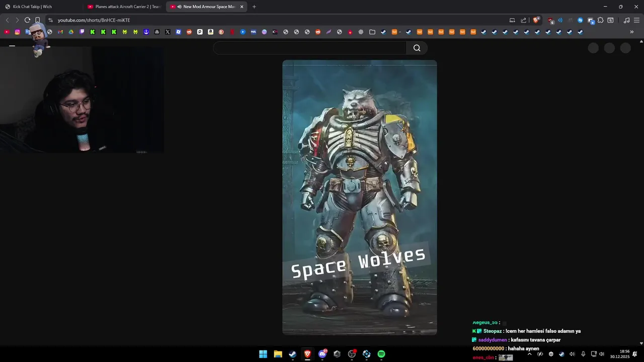Open the Amazon bookmark
Image resolution: width=644 pixels, height=362 pixels.
210,32
